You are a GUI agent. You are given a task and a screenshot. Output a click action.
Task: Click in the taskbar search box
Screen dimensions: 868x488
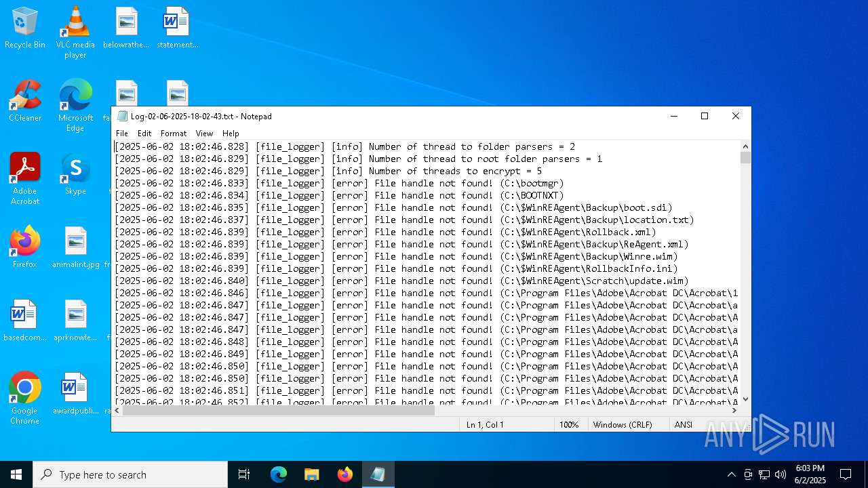[130, 474]
